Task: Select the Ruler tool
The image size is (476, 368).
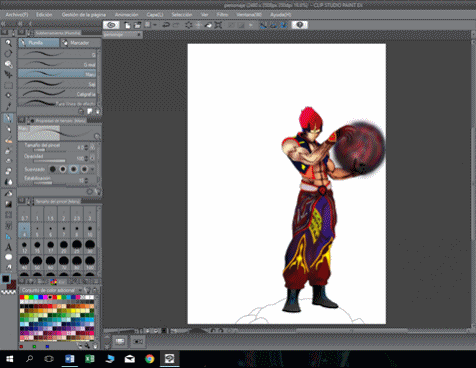Action: tap(8, 236)
